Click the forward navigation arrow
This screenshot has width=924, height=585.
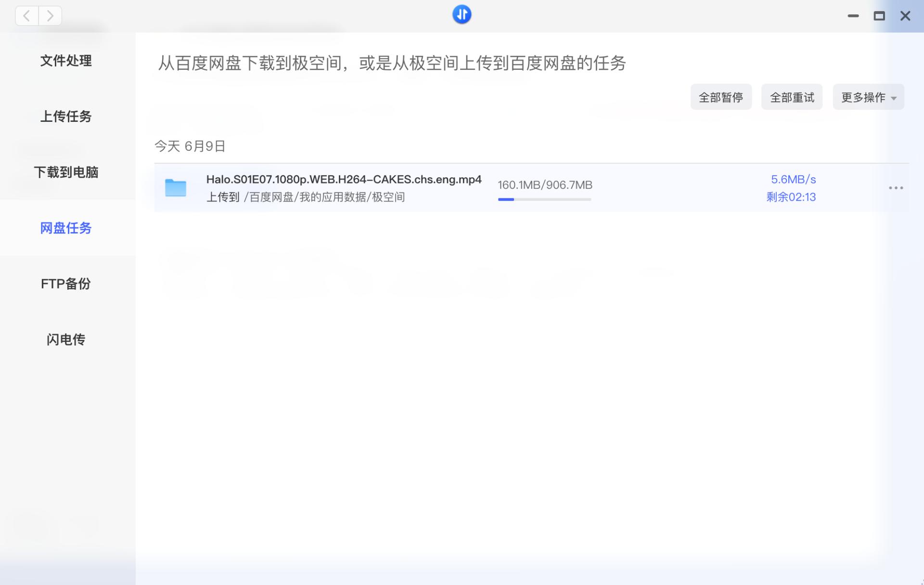tap(50, 15)
